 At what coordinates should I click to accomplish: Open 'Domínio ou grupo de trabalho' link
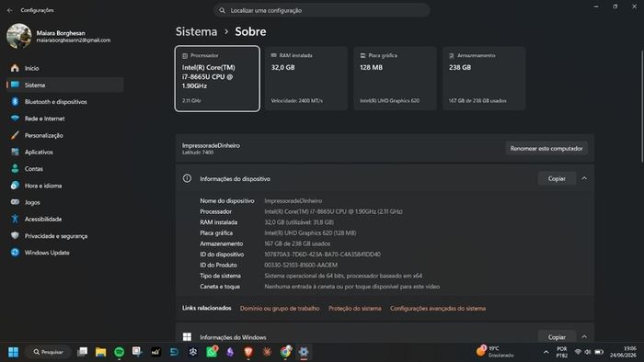click(x=280, y=309)
